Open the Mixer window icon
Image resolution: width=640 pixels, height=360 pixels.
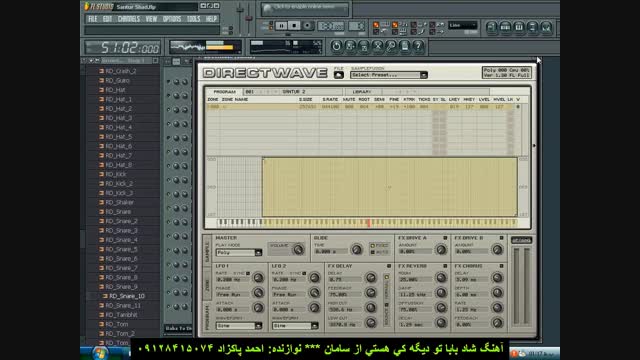(x=546, y=27)
